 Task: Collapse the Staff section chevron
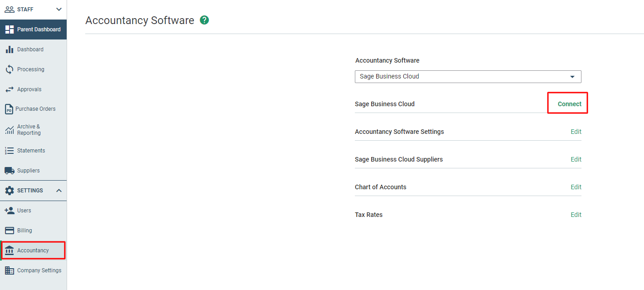(59, 9)
